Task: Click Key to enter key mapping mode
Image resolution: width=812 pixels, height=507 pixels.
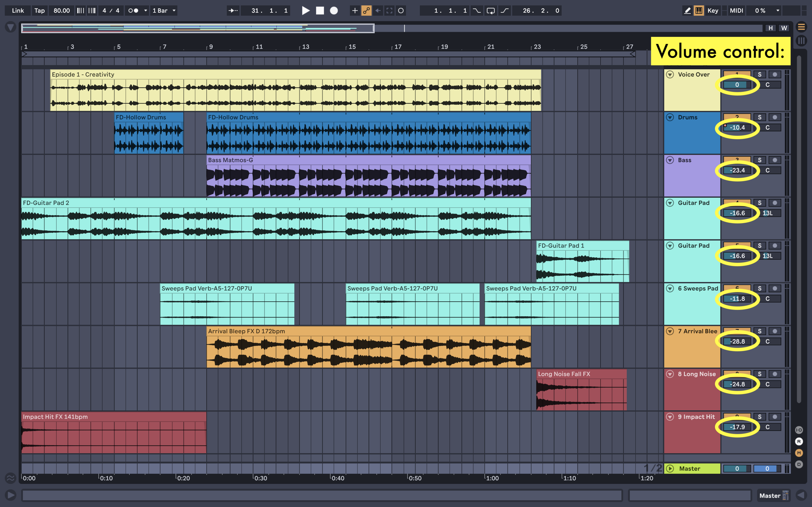Action: click(x=713, y=10)
